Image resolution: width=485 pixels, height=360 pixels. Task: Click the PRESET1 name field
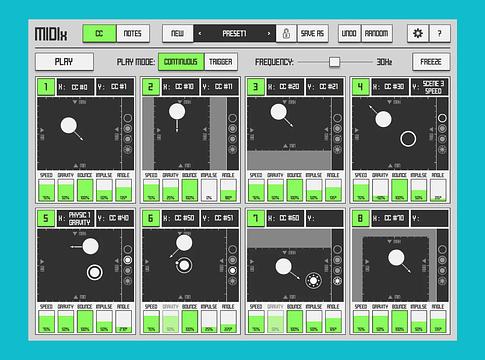[x=234, y=33]
